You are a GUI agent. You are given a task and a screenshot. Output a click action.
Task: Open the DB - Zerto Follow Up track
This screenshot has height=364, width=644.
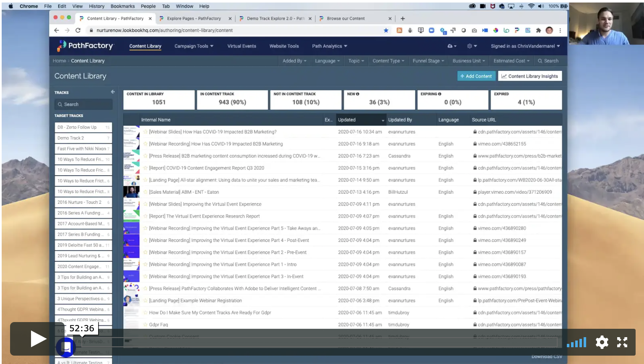(x=83, y=127)
